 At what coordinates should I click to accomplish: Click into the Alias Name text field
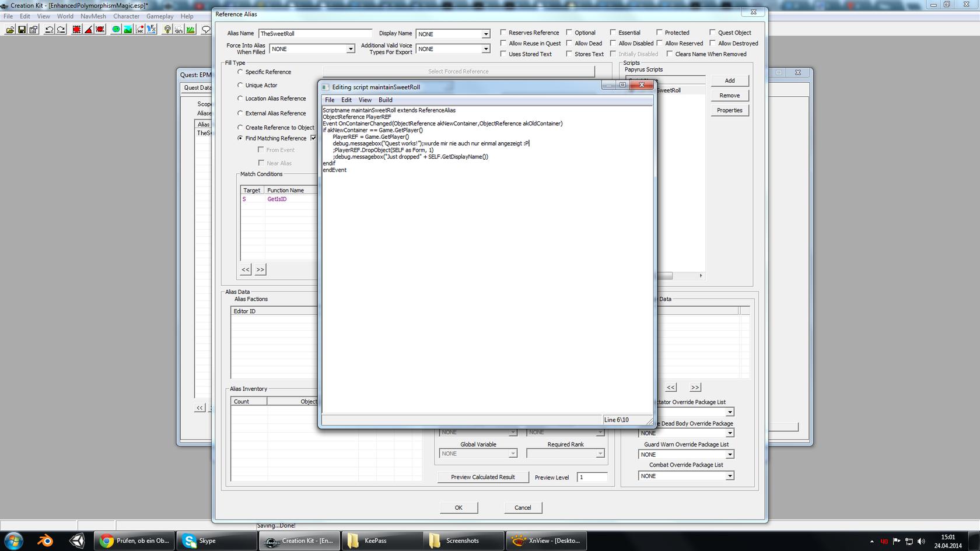[315, 34]
